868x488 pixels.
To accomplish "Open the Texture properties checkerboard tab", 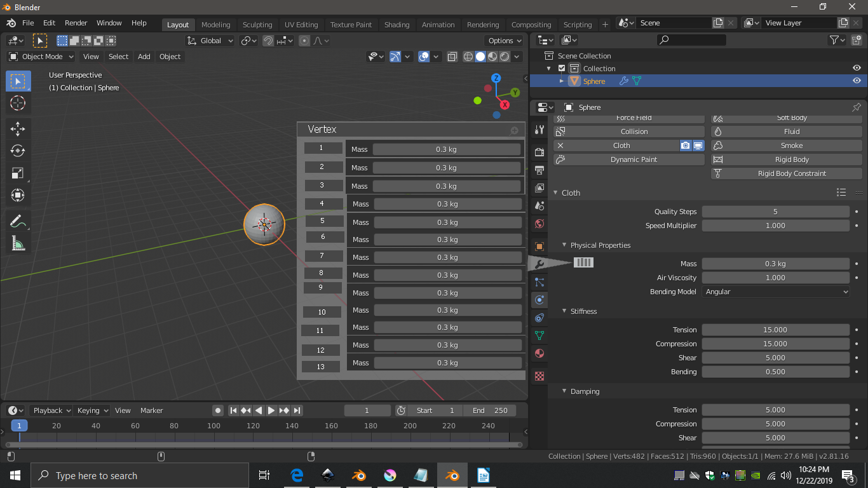I will [539, 376].
